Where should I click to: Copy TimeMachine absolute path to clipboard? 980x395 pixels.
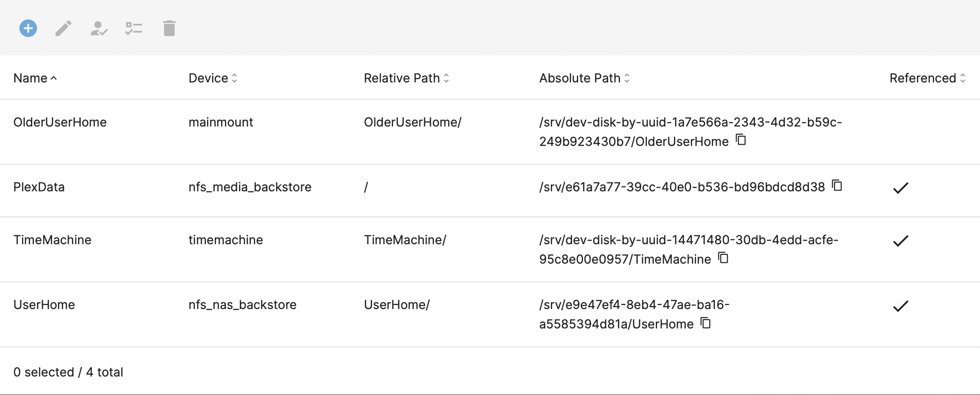click(723, 257)
